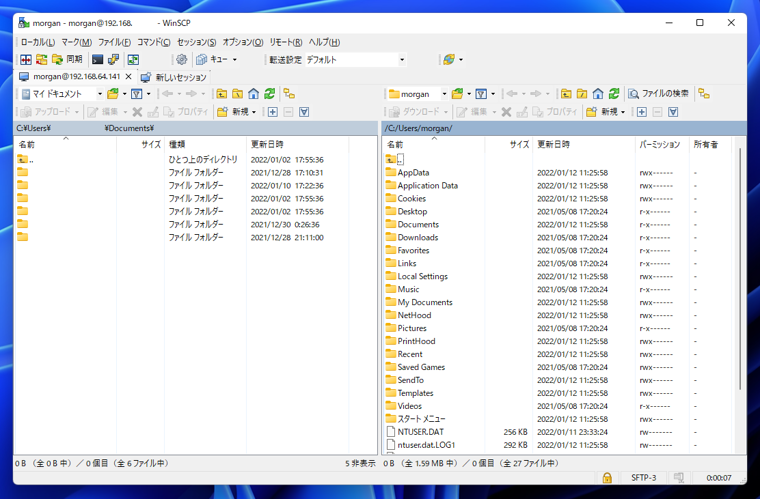
Task: Open リモート(R) menu
Action: click(x=286, y=42)
